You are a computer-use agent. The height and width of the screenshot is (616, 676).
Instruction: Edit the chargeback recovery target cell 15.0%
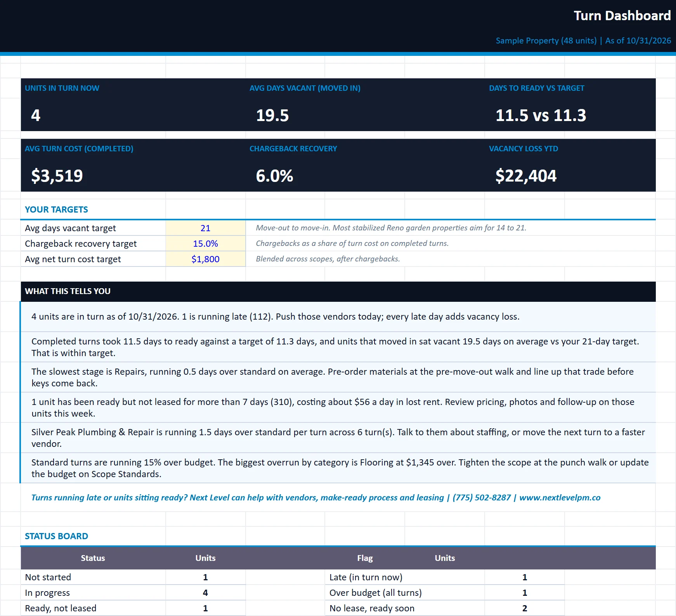coord(206,244)
